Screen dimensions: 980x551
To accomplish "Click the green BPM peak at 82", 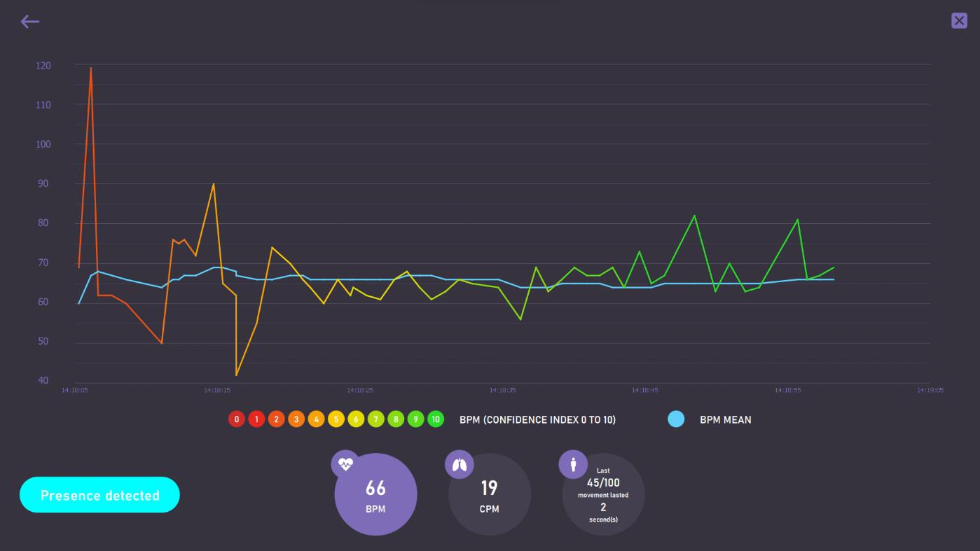I will 694,216.
